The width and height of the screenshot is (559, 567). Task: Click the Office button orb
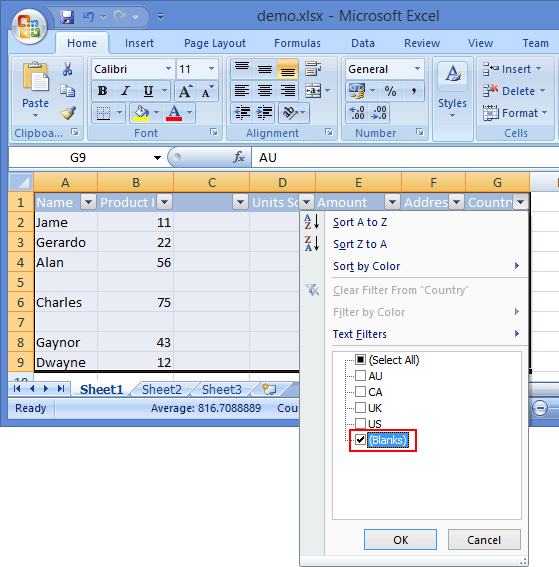tap(29, 26)
